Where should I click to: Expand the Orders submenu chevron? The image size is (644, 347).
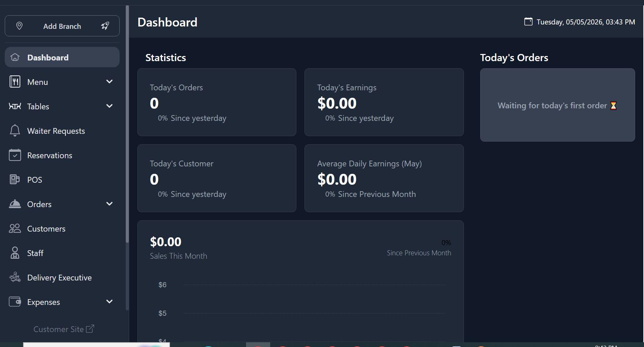(109, 204)
